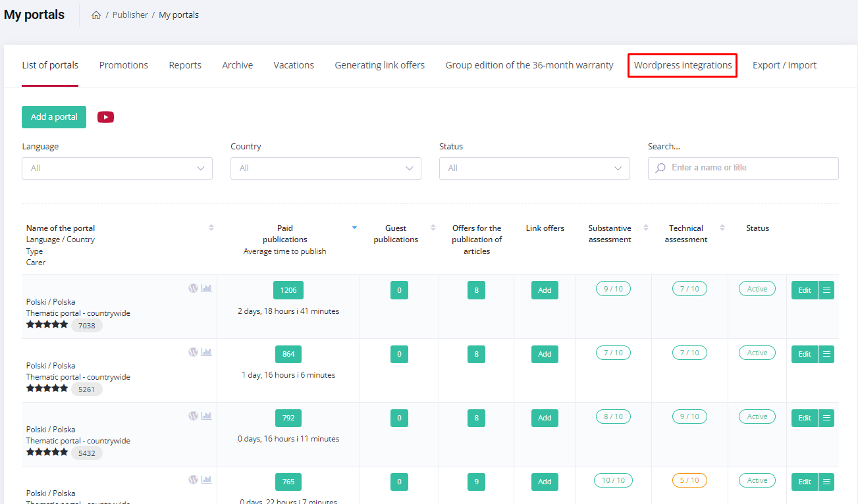The width and height of the screenshot is (858, 504).
Task: Play the YouTube tutorial video icon
Action: [x=105, y=117]
